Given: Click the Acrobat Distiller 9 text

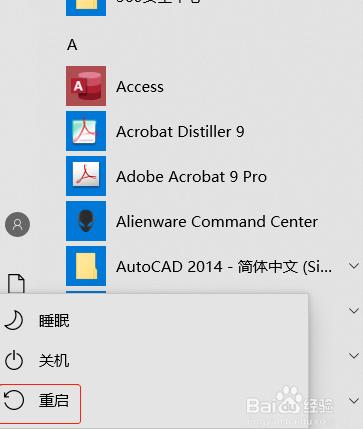Looking at the screenshot, I should click(180, 132).
